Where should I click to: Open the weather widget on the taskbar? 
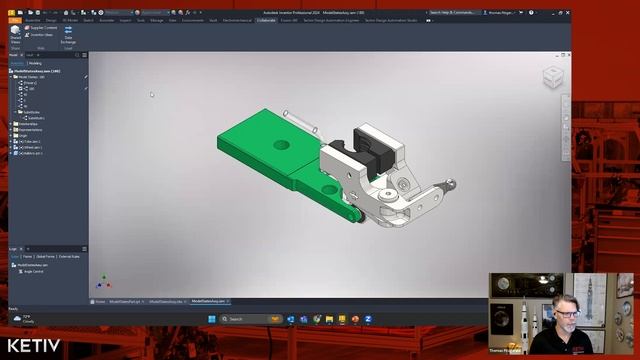[x=24, y=319]
